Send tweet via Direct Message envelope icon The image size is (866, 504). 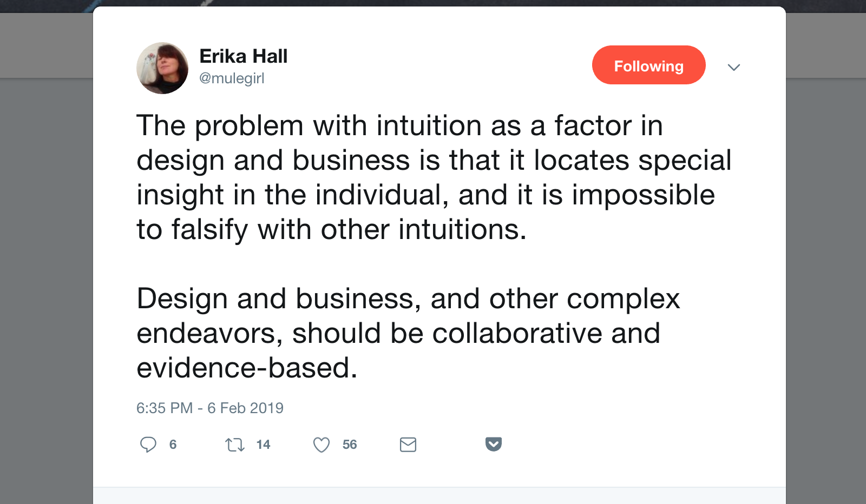click(408, 445)
